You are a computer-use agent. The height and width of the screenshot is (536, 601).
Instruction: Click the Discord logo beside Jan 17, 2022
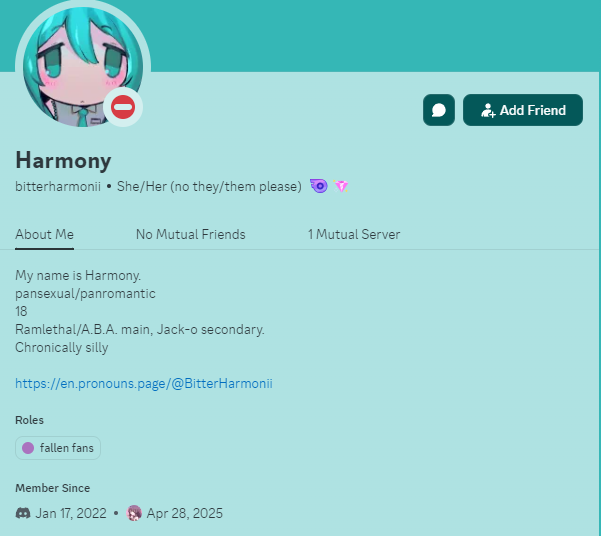pos(23,513)
